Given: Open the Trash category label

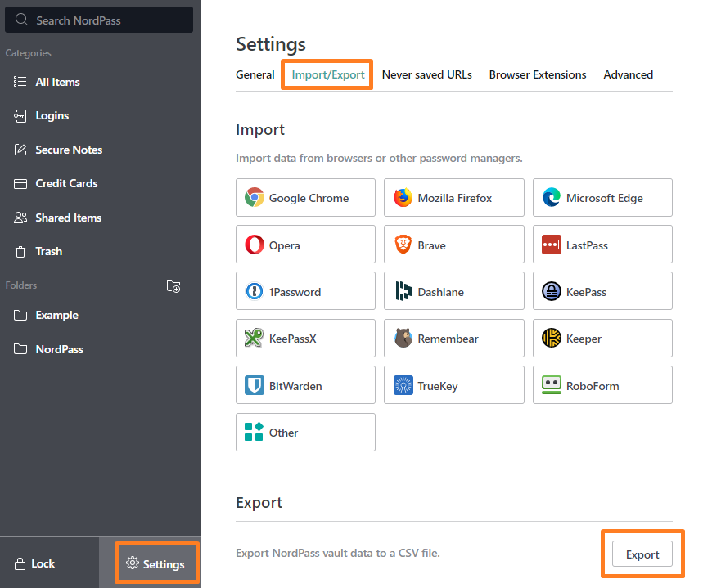Looking at the screenshot, I should point(49,251).
